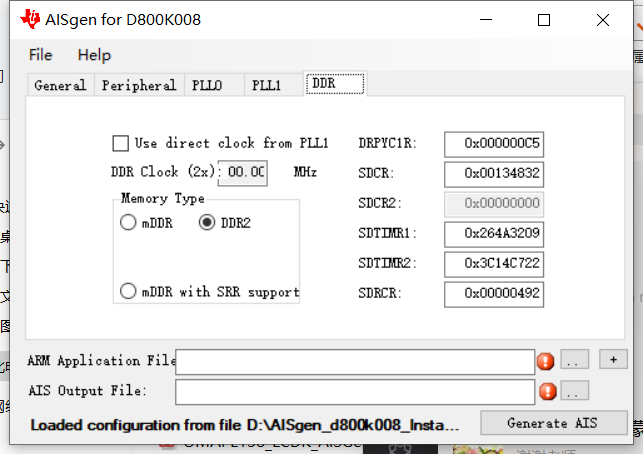The height and width of the screenshot is (454, 643).
Task: Browse for the AIS Output File
Action: [574, 390]
